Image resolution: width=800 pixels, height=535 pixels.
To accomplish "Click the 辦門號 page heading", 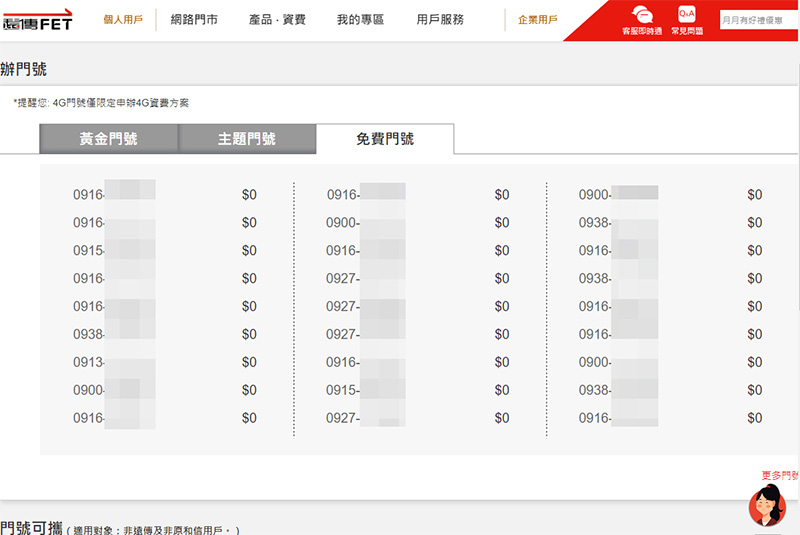I will [23, 69].
